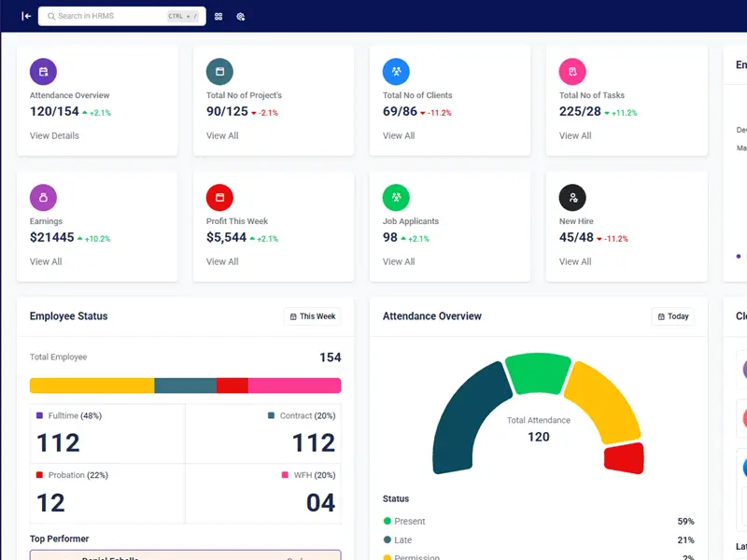The height and width of the screenshot is (560, 747).
Task: Click View All under the Earnings card
Action: [46, 261]
